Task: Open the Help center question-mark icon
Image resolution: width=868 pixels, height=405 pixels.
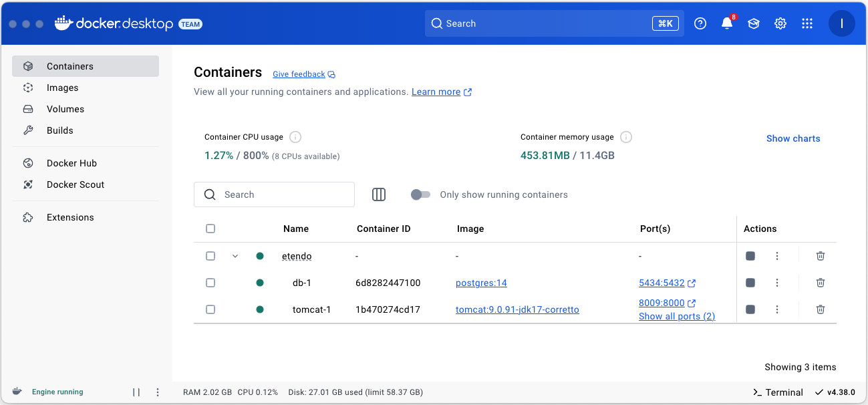Action: click(700, 23)
